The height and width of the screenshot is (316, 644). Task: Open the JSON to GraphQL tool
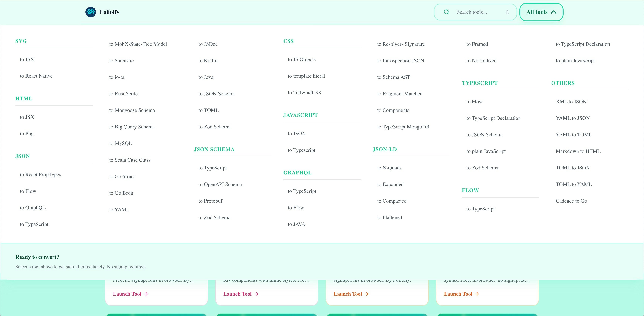(x=33, y=208)
